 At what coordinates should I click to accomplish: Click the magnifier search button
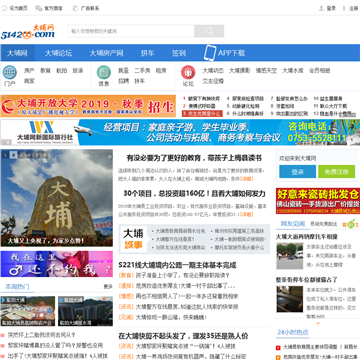coord(209,31)
